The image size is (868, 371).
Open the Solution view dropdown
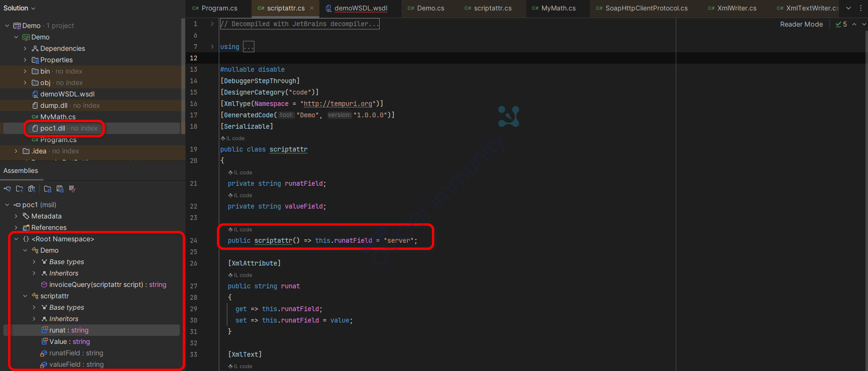[x=19, y=8]
